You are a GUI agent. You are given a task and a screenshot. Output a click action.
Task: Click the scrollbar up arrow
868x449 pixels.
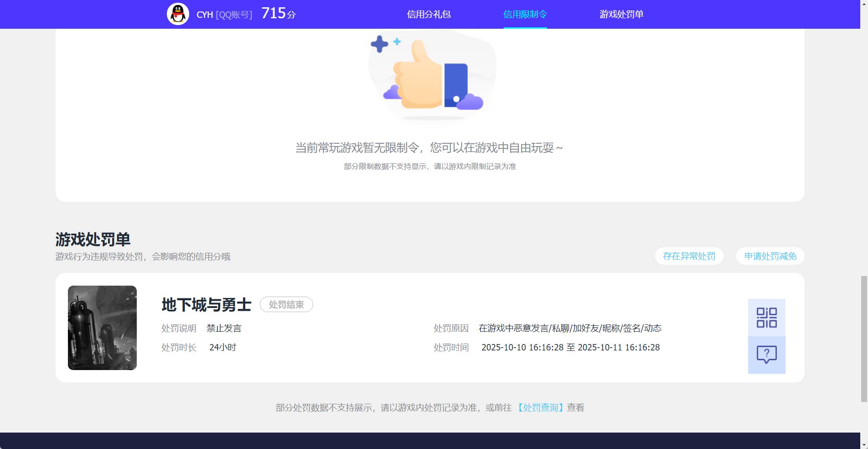click(x=864, y=5)
